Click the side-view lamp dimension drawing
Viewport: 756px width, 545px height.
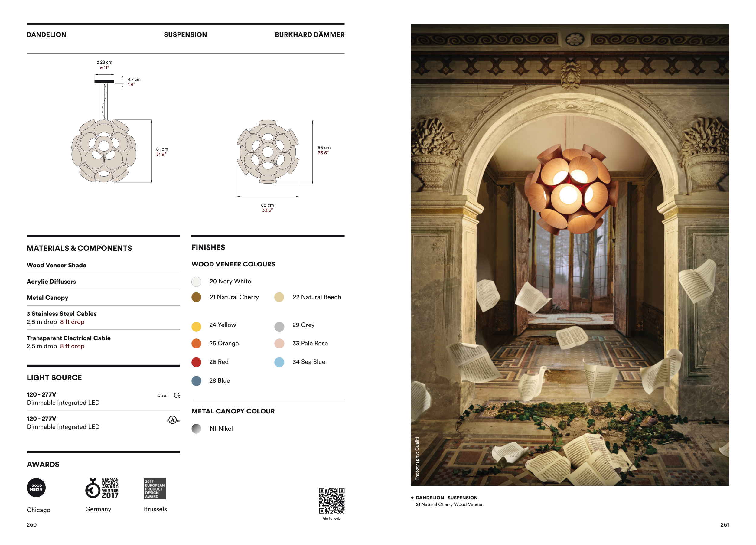point(104,150)
